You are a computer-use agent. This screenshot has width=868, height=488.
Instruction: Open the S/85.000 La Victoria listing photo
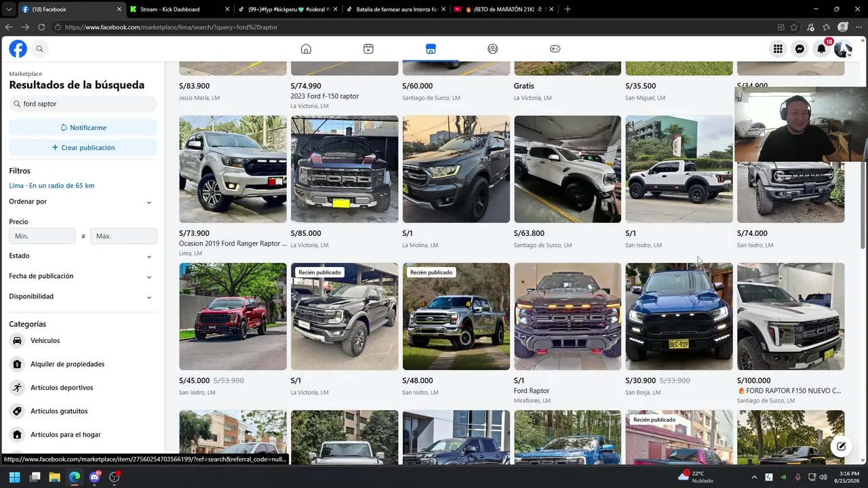344,169
